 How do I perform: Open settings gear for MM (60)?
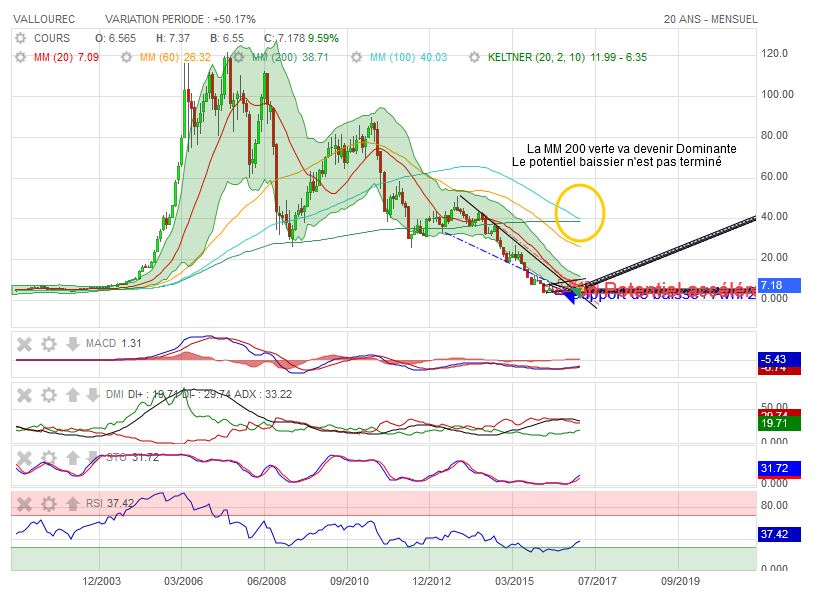coord(126,57)
